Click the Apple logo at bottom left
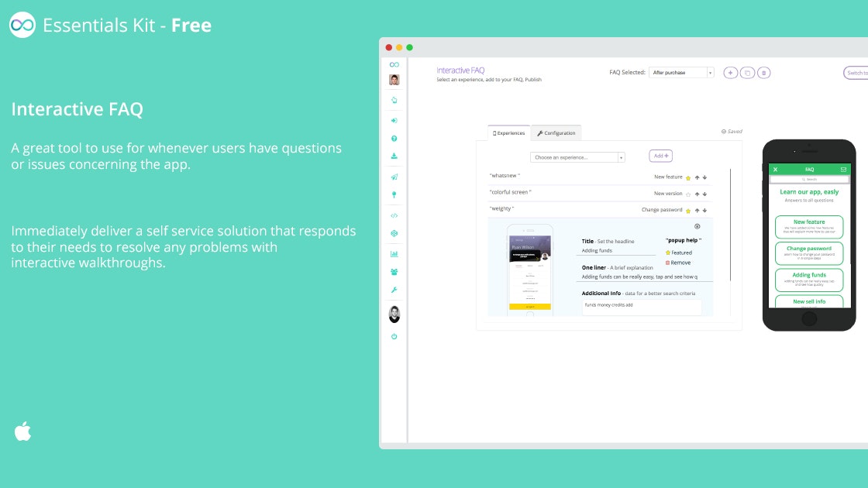 click(22, 431)
